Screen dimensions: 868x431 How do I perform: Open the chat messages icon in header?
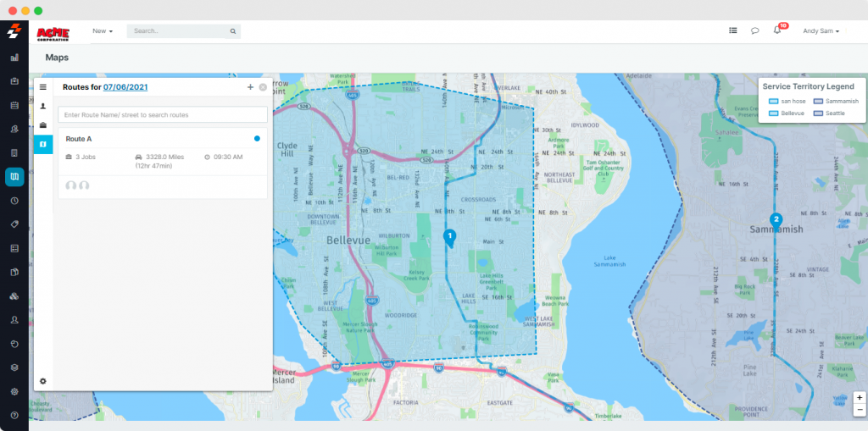pyautogui.click(x=754, y=31)
